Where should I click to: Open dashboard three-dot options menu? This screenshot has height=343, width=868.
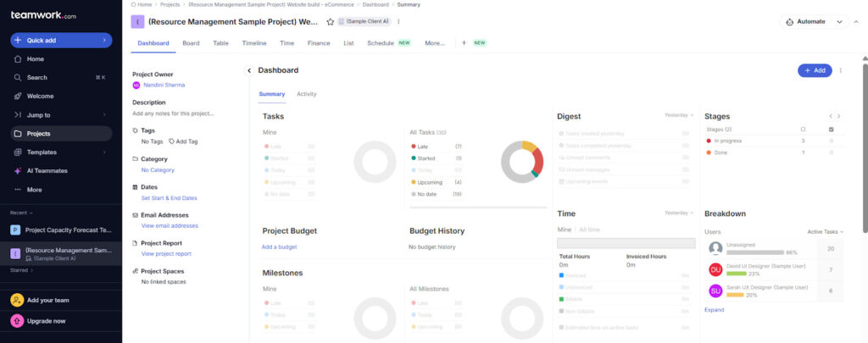point(840,71)
